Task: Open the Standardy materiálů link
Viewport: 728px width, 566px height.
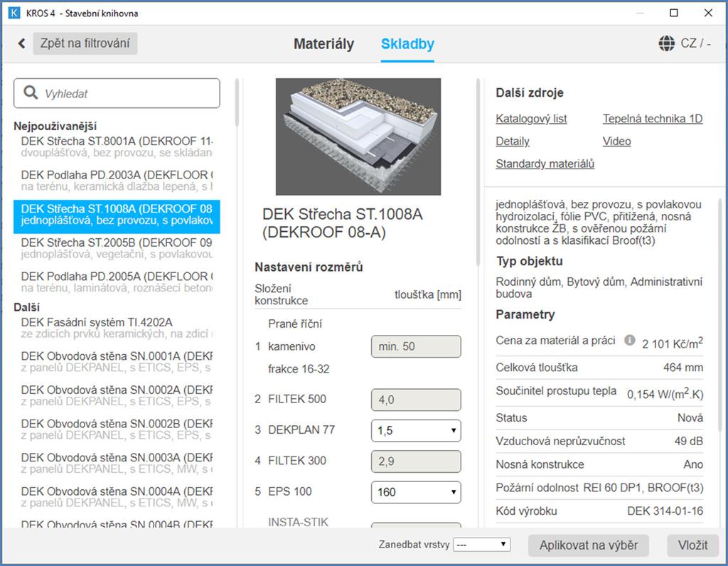Action: (545, 164)
